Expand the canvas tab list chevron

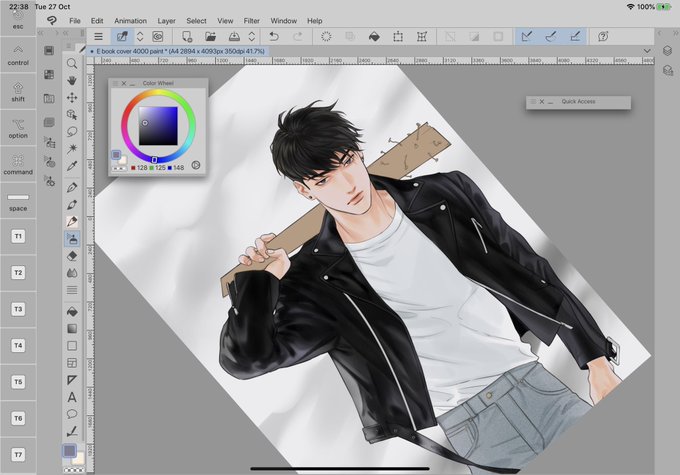[x=647, y=51]
